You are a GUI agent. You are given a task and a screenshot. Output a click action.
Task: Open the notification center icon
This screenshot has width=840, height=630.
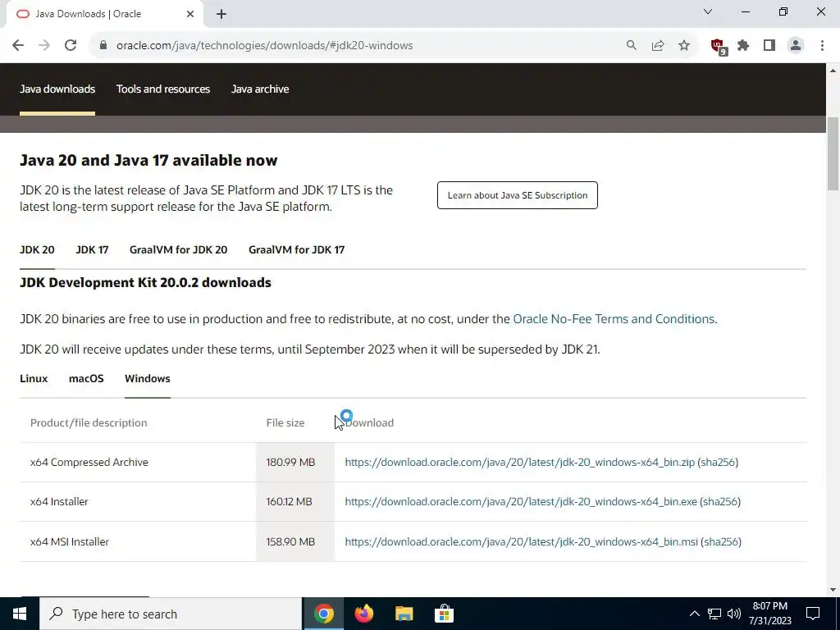tap(813, 614)
